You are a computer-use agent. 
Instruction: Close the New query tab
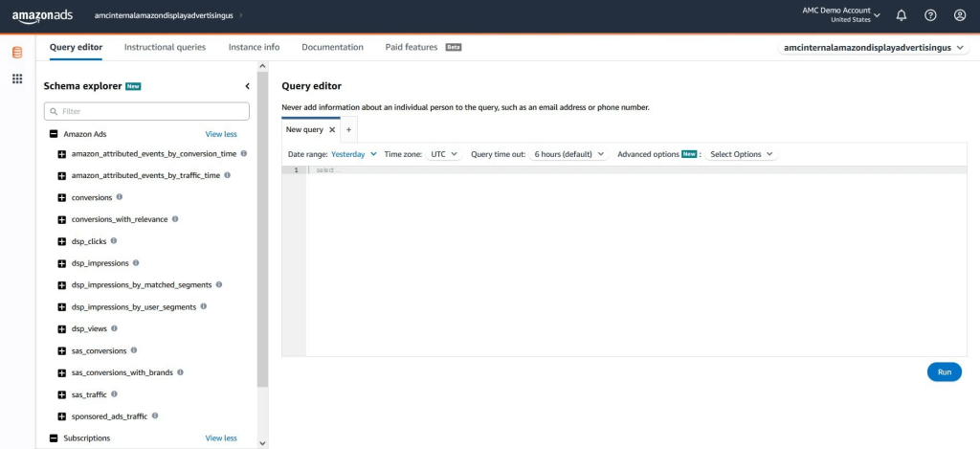[x=332, y=129]
